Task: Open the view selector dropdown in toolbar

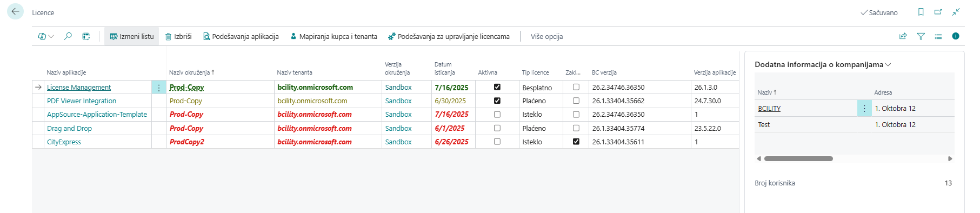Action: (46, 36)
